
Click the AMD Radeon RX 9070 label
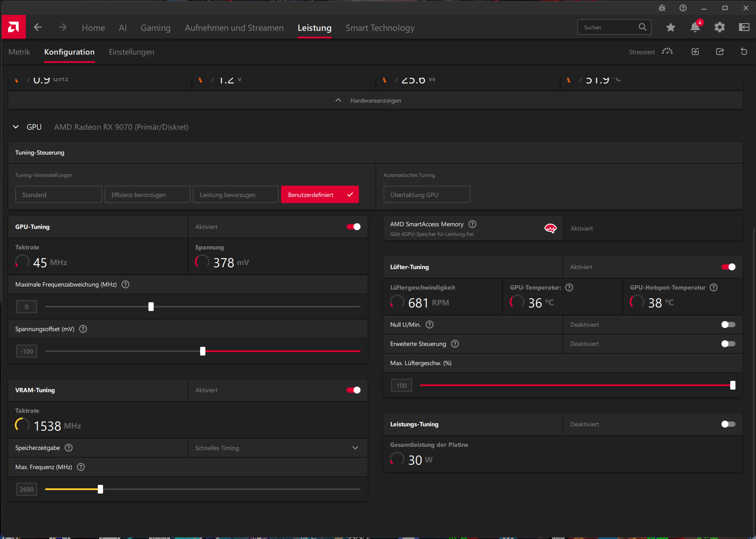tap(121, 127)
